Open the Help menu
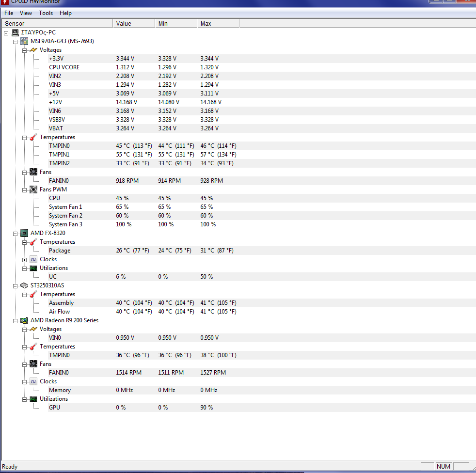The width and height of the screenshot is (476, 473). [x=65, y=13]
